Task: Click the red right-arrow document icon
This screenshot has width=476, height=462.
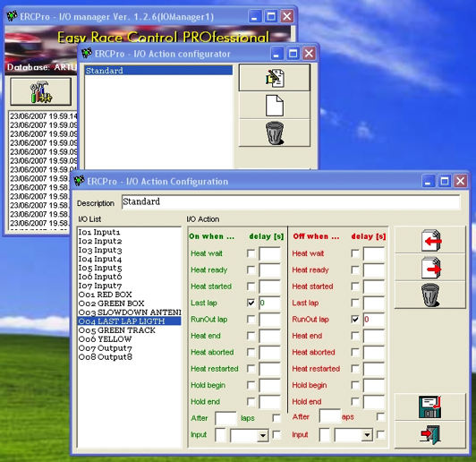Action: click(429, 268)
